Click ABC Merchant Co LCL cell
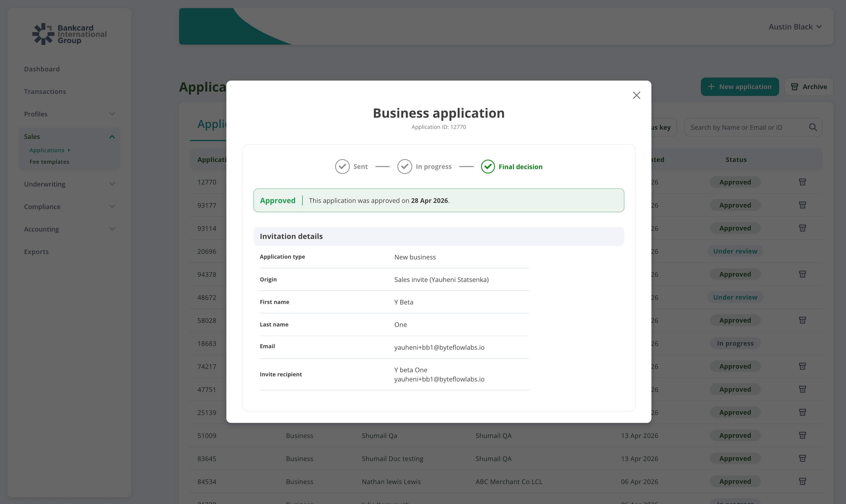This screenshot has height=504, width=846. 509,481
